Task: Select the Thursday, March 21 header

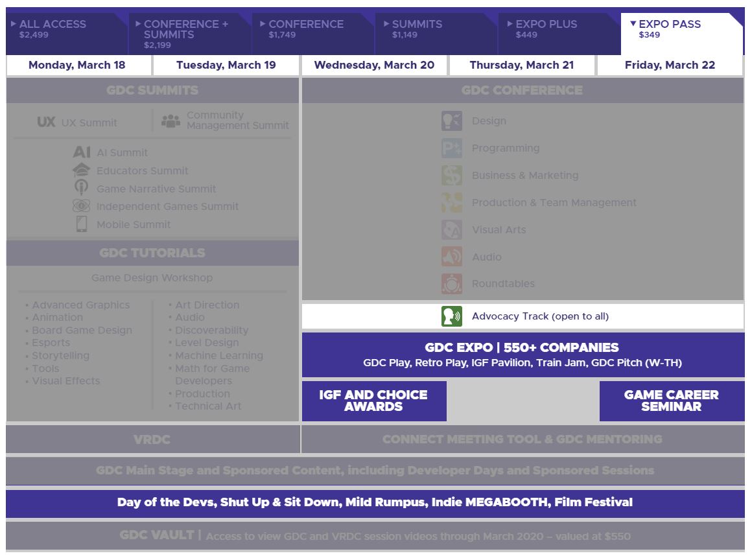Action: tap(522, 65)
